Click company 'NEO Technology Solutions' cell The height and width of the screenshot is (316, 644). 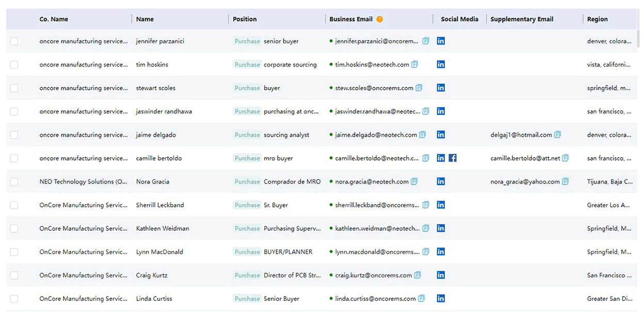[x=84, y=181]
